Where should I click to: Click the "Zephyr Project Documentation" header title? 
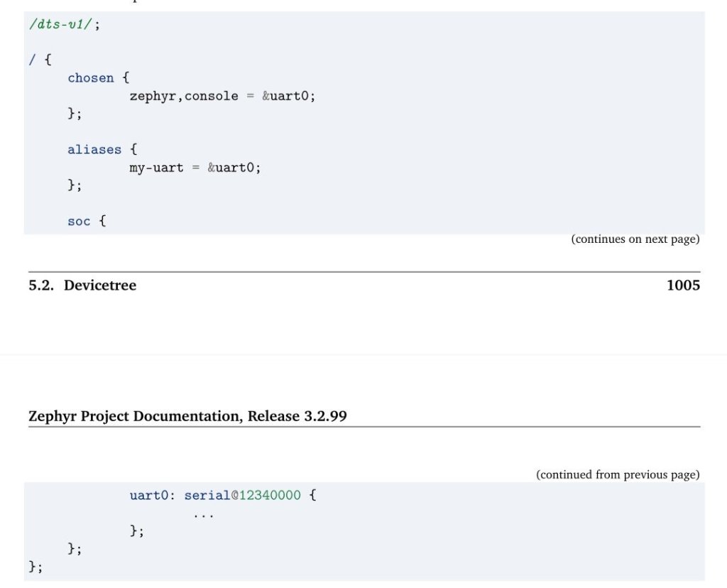135,416
